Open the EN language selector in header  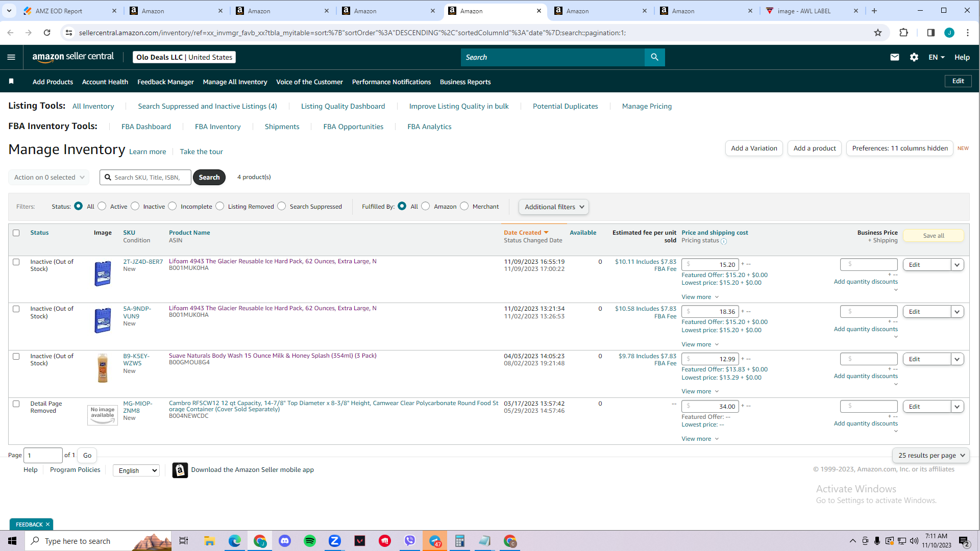936,57
